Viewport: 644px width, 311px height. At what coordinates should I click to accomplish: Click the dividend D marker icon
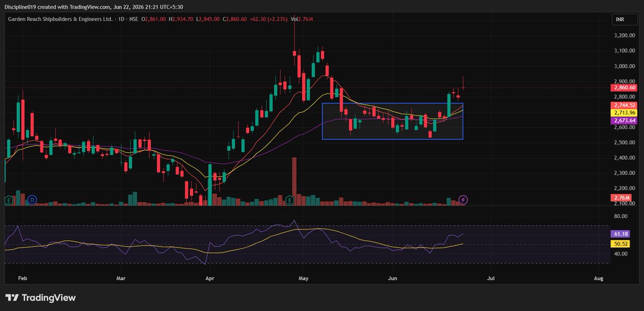coord(32,200)
